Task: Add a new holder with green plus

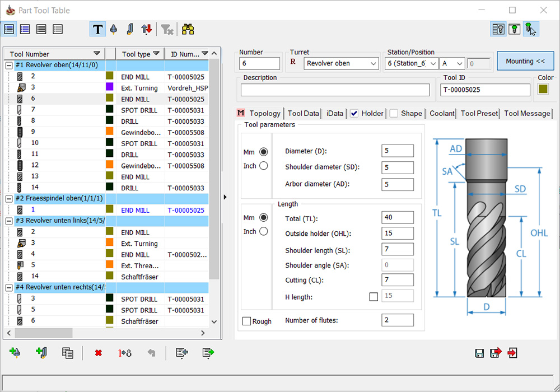Action: tap(41, 353)
